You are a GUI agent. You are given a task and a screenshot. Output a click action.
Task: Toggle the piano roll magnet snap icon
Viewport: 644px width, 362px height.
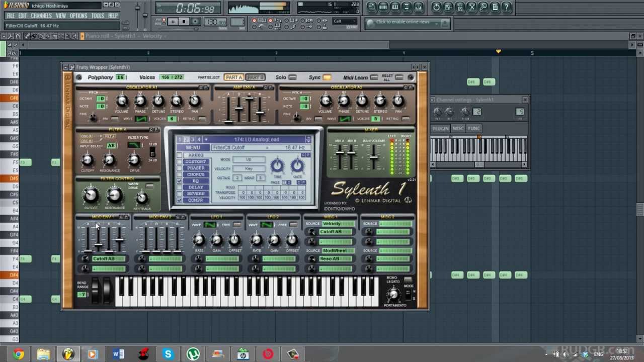tap(17, 36)
